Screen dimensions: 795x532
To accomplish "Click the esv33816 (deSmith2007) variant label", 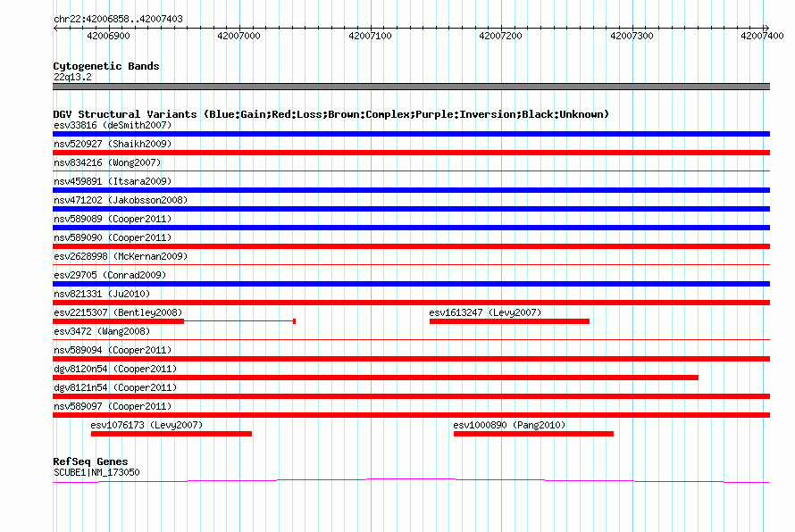I will pos(113,125).
